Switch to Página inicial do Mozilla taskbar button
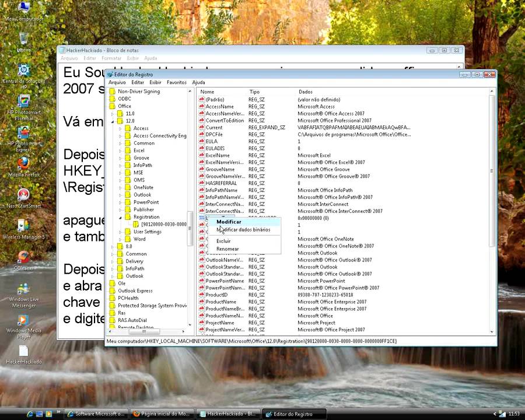The image size is (525, 420). coord(162,414)
